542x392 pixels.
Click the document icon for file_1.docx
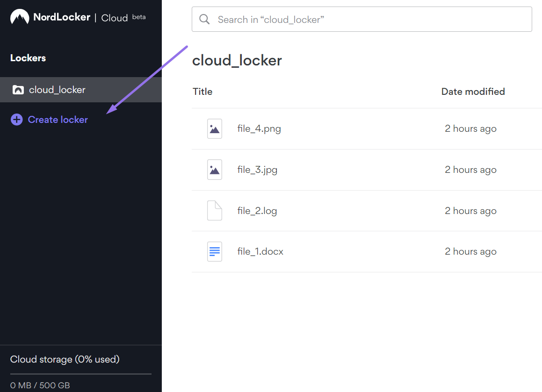(214, 251)
